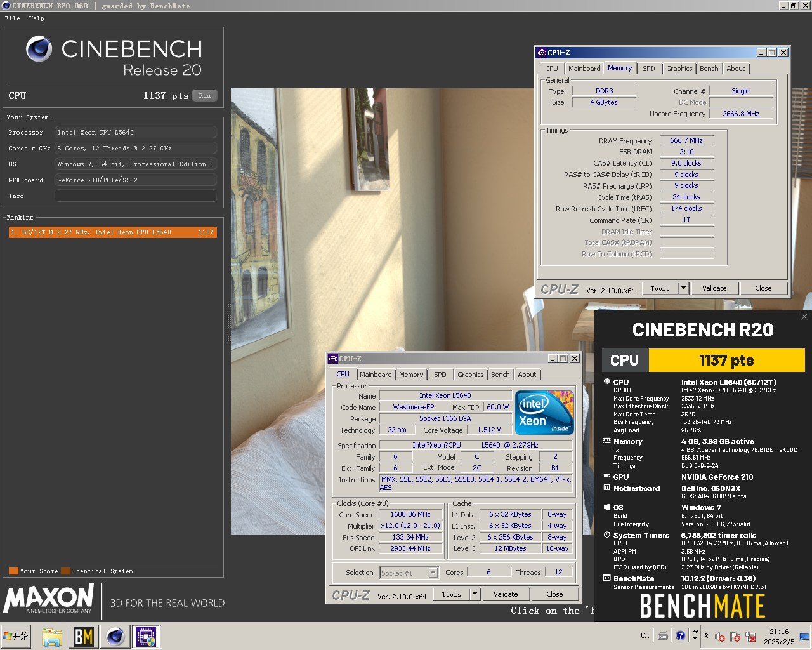Click the help question mark tray icon

point(680,635)
